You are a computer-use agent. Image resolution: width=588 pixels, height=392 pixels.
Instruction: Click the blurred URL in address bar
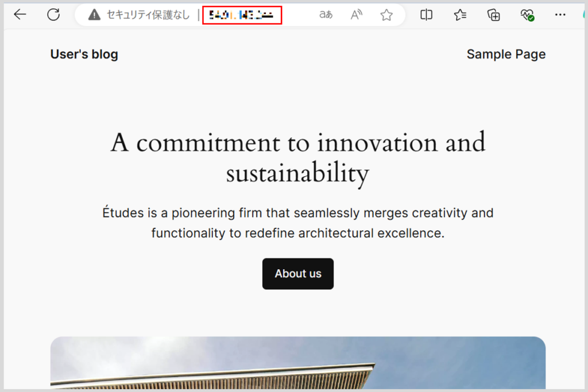coord(242,15)
